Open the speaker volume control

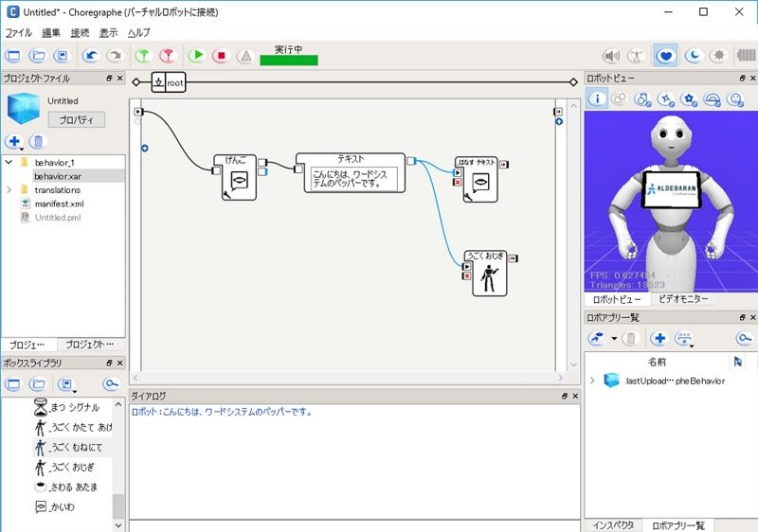[x=612, y=56]
